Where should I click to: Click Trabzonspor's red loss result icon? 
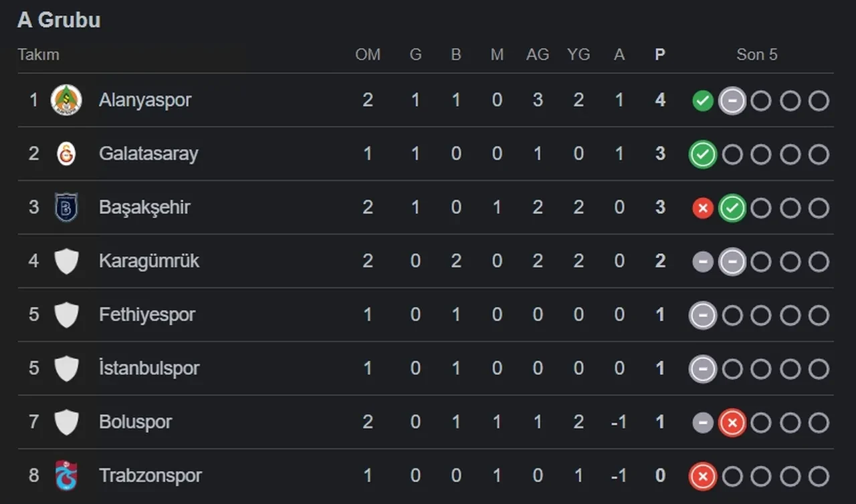[702, 476]
